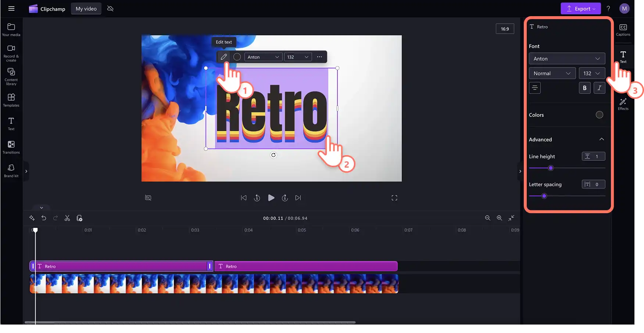Change the 16:9 aspect ratio
Viewport: 644px width, 333px height.
point(505,29)
